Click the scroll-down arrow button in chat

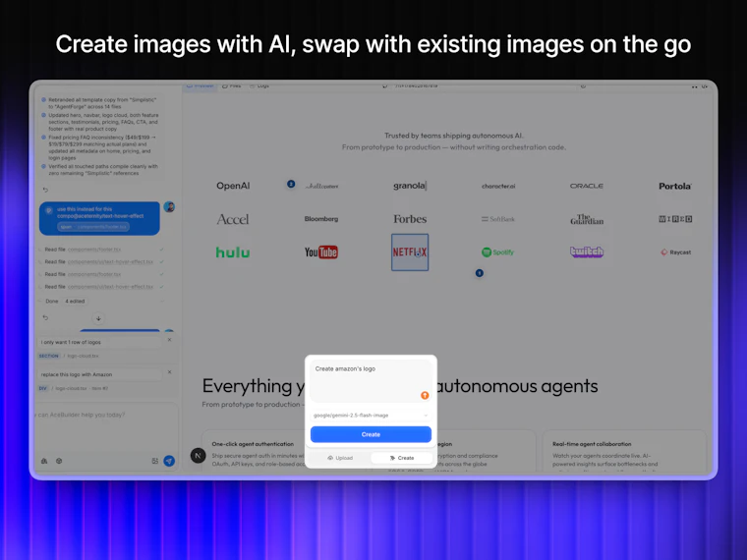pos(98,318)
